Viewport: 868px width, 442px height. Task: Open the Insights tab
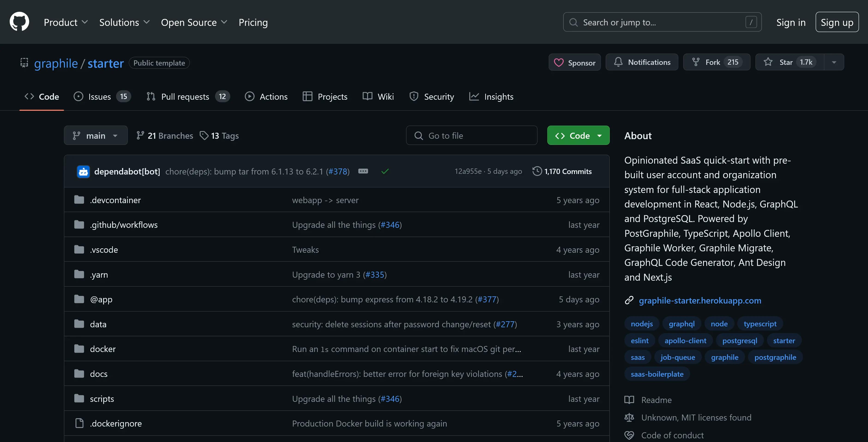pyautogui.click(x=491, y=97)
